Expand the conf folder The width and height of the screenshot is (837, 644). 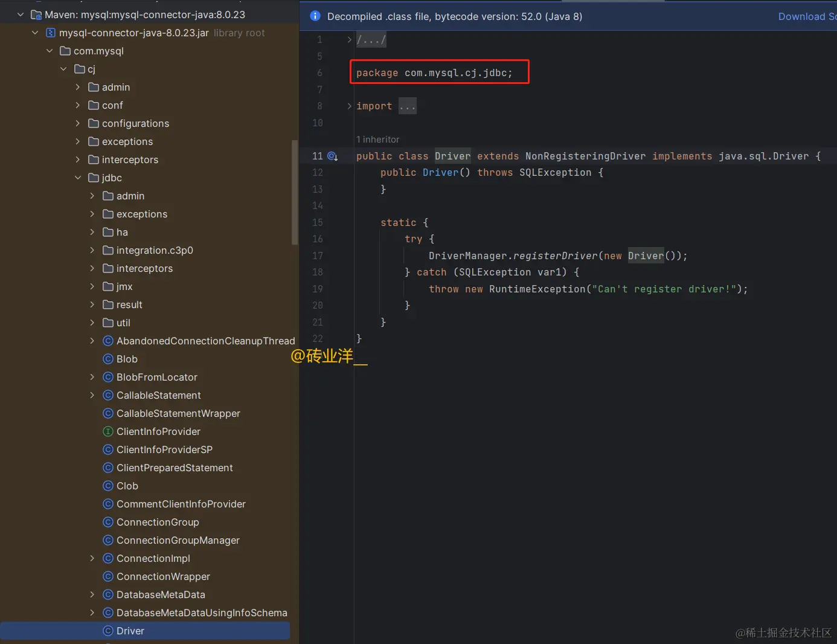[x=77, y=105]
